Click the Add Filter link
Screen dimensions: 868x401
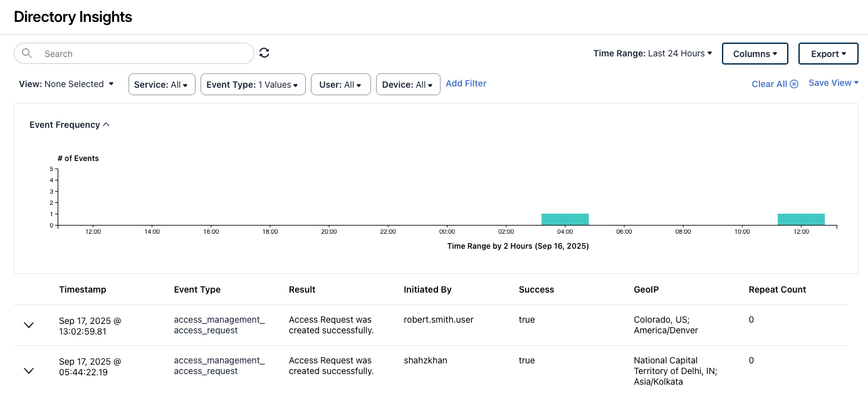coord(466,83)
